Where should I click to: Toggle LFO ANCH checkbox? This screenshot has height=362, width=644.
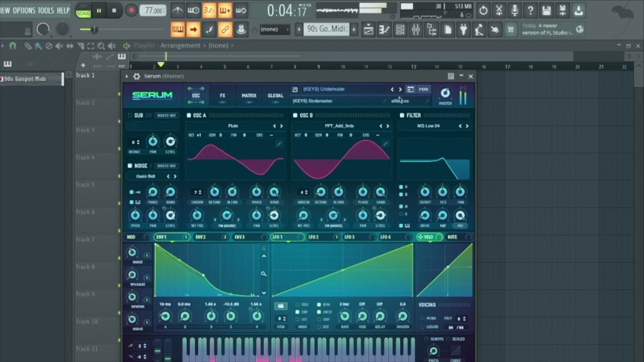click(319, 312)
